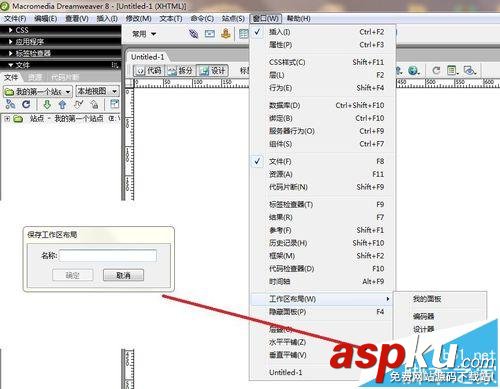The image size is (500, 389).
Task: Click 确定 in the save layout dialog
Action: click(73, 275)
